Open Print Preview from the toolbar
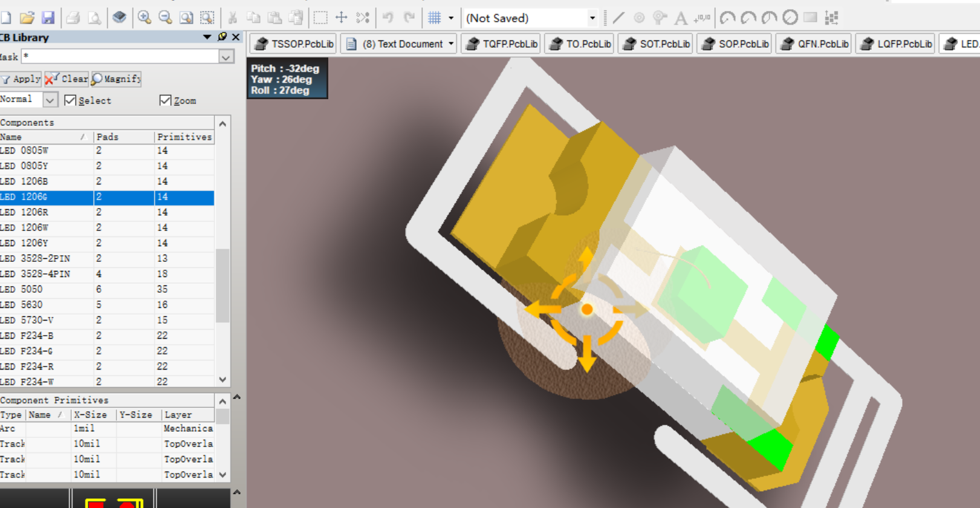The width and height of the screenshot is (980, 508). 94,18
